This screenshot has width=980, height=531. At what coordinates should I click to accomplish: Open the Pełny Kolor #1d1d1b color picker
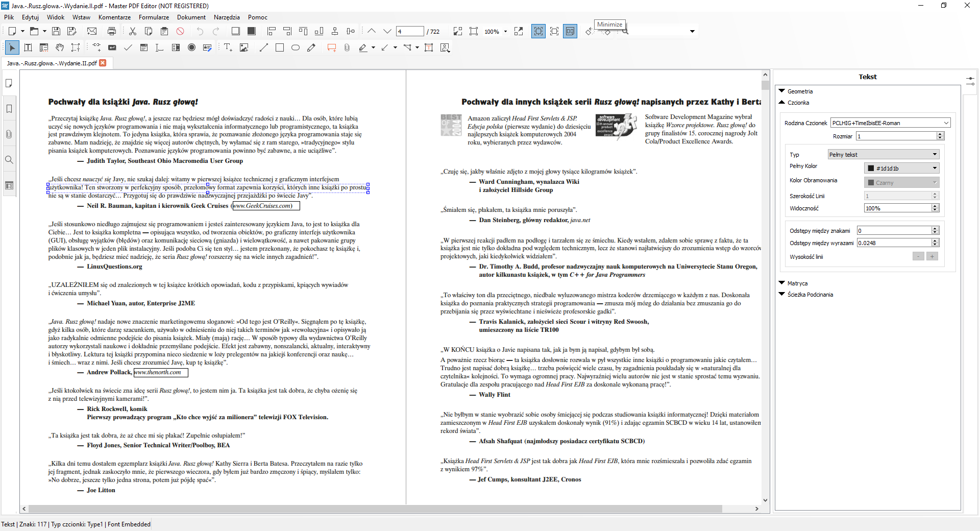tap(901, 168)
